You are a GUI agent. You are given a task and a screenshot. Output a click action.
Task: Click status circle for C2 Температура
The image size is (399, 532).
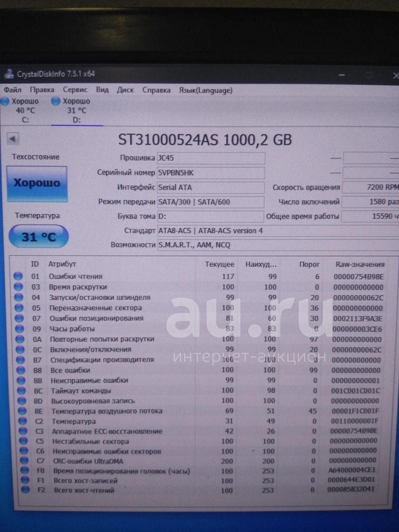click(22, 421)
